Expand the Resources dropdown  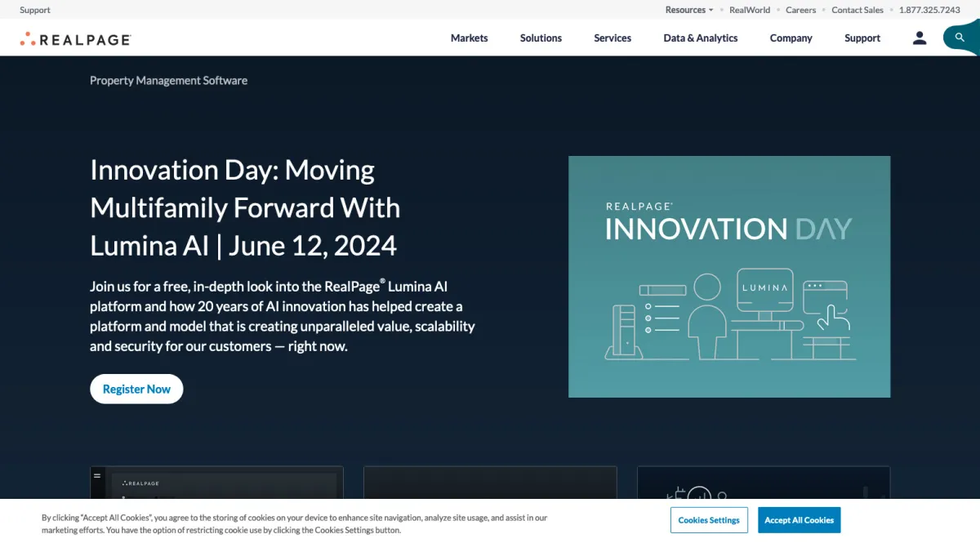(x=689, y=10)
